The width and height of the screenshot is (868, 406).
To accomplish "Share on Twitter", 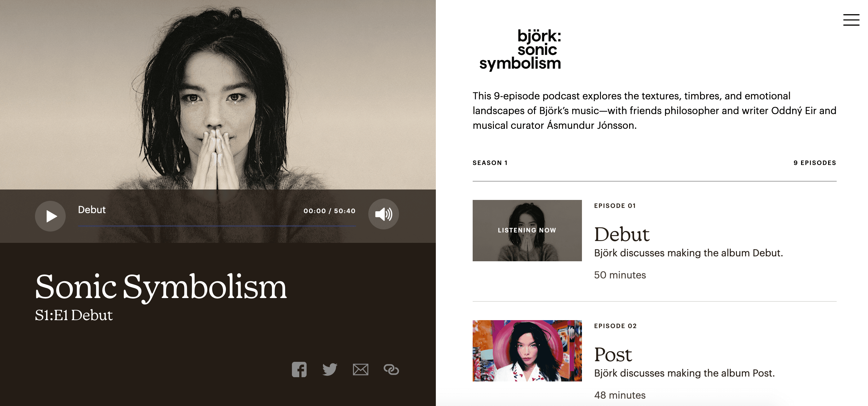I will pos(330,369).
